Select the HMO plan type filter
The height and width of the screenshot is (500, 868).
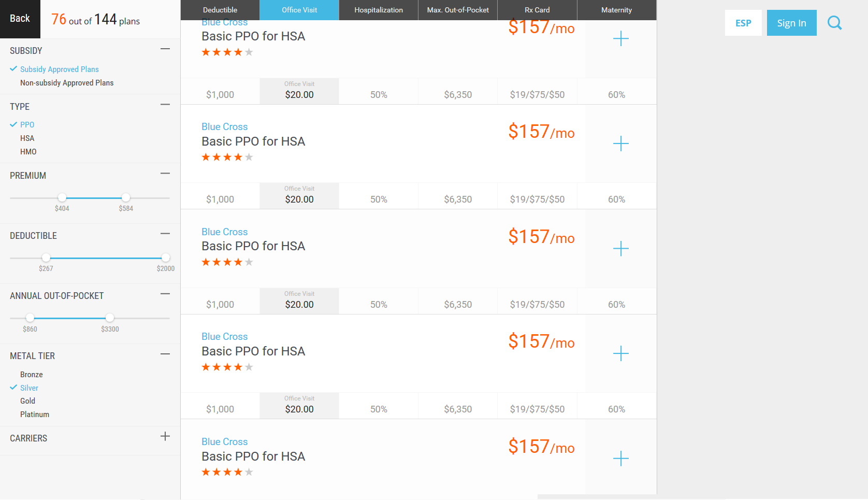pos(28,152)
